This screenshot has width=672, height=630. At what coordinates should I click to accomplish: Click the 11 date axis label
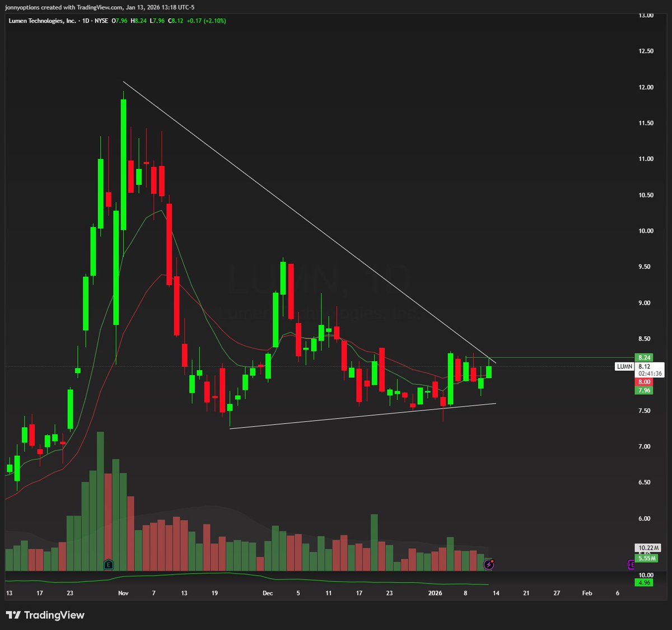click(x=329, y=593)
